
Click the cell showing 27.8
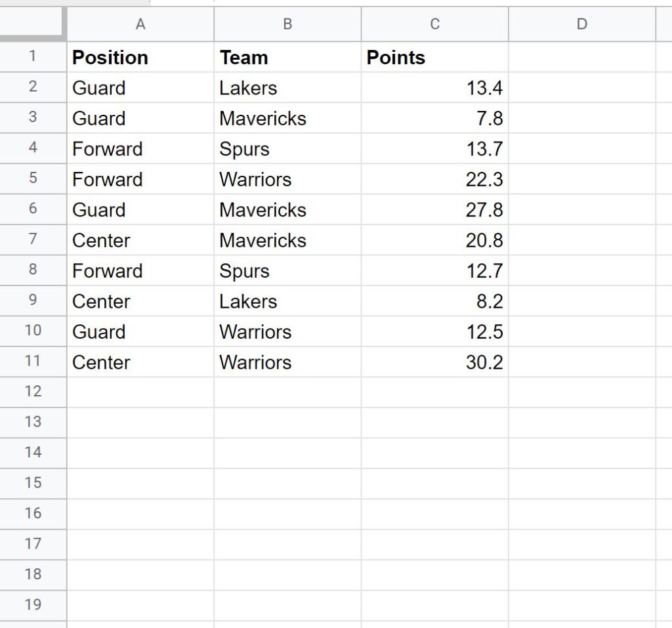(434, 210)
